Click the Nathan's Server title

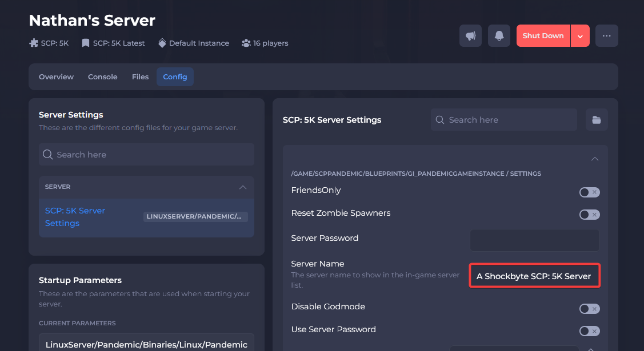click(92, 21)
